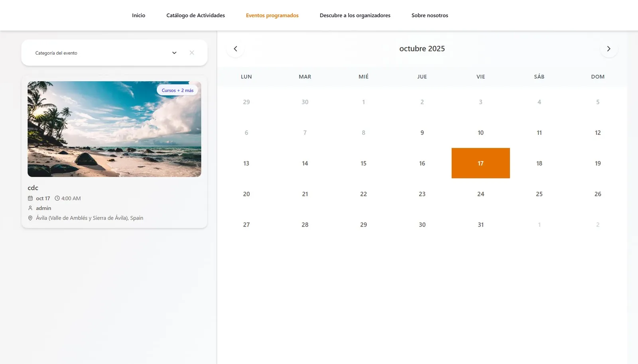Go to previous month with left arrow
The width and height of the screenshot is (638, 364).
[x=235, y=49]
